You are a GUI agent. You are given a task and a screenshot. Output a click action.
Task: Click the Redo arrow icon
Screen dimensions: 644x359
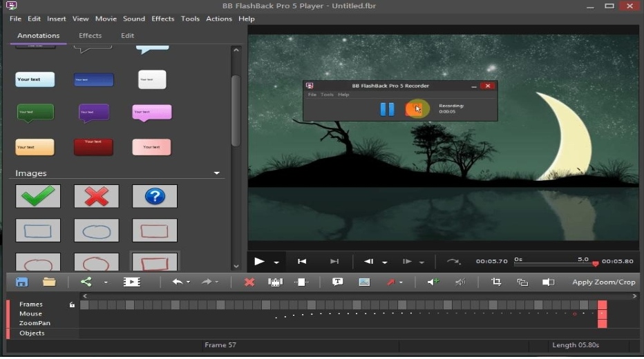[x=206, y=282]
